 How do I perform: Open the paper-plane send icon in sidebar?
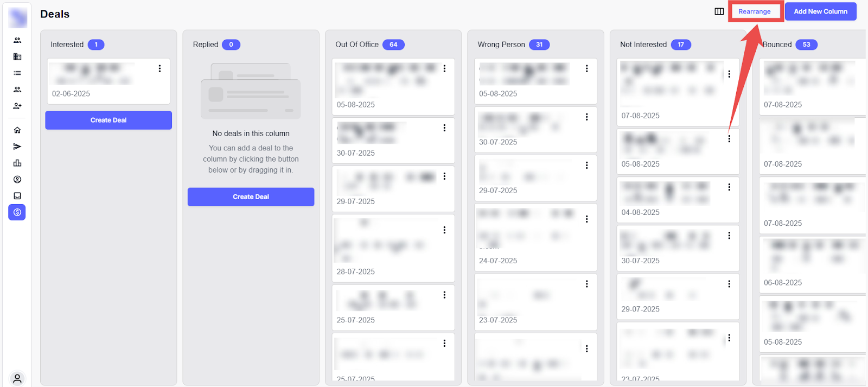tap(17, 147)
